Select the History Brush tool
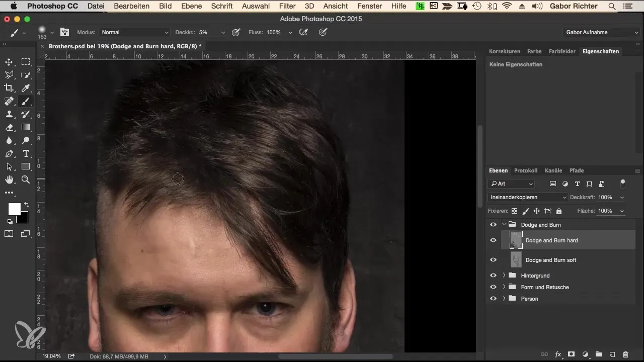Image resolution: width=644 pixels, height=362 pixels. [x=26, y=114]
